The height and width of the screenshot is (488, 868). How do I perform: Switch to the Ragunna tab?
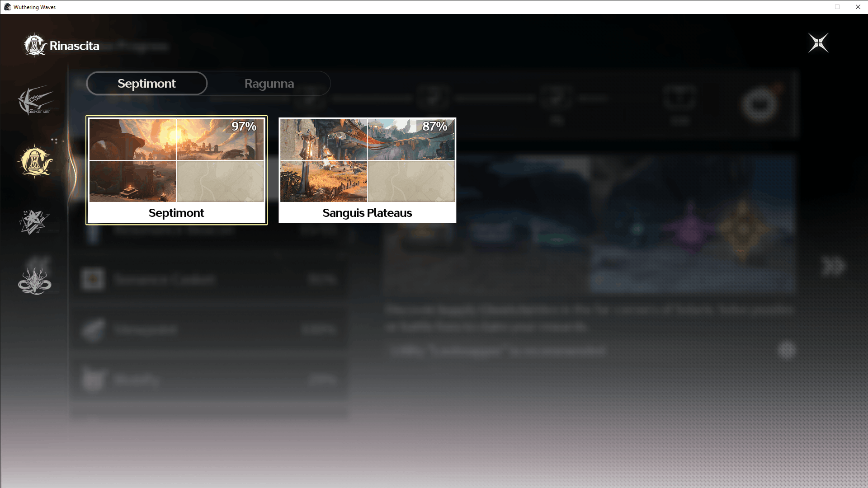(269, 84)
